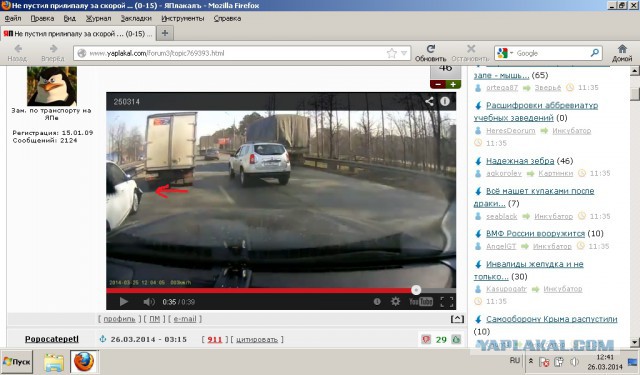
Task: Switch the video to fullscreen
Action: (x=447, y=302)
